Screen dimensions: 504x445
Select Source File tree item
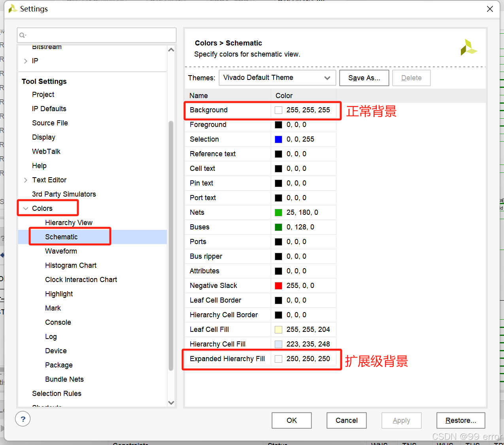pyautogui.click(x=50, y=123)
